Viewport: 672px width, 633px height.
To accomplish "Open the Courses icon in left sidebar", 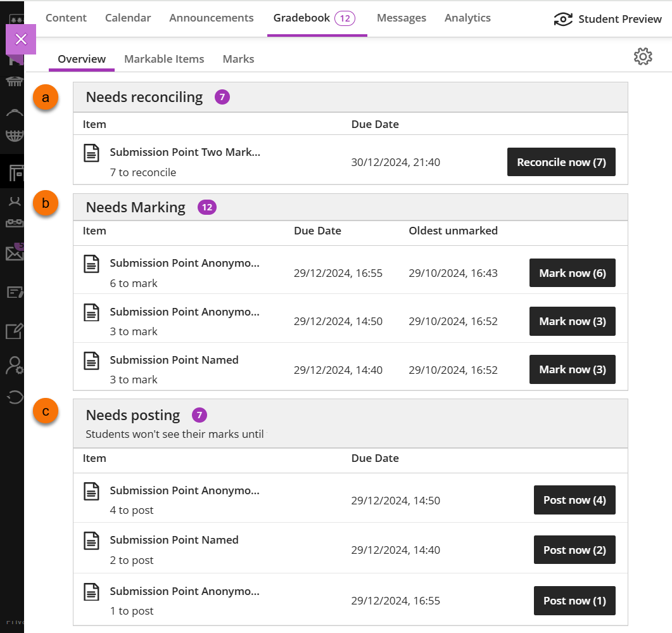I will pyautogui.click(x=14, y=171).
